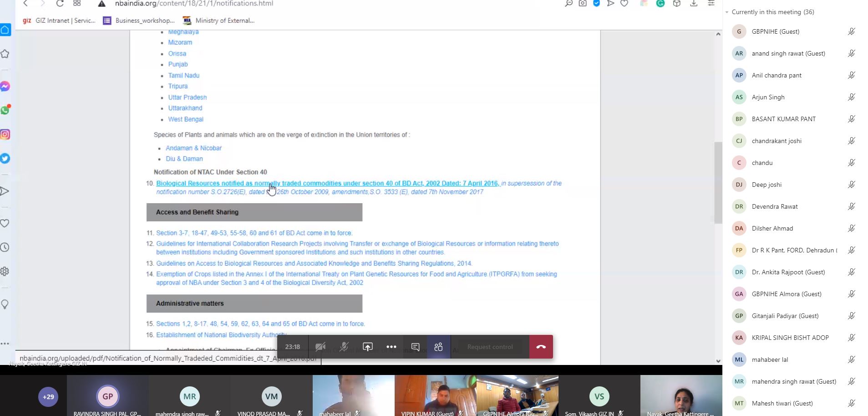Click the Request control button
868x416 pixels.
[x=490, y=347]
